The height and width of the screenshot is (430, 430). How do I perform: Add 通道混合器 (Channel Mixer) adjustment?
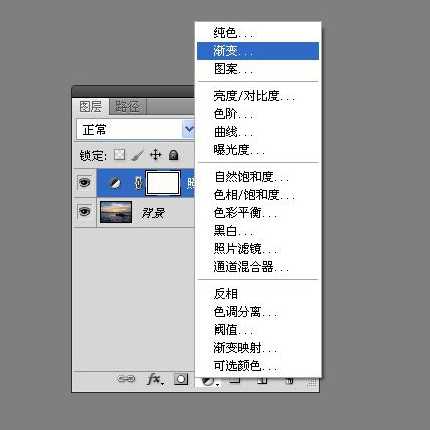[x=258, y=267]
